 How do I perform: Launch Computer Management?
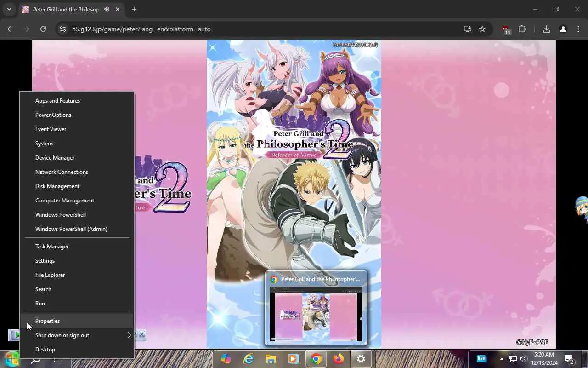77,201
